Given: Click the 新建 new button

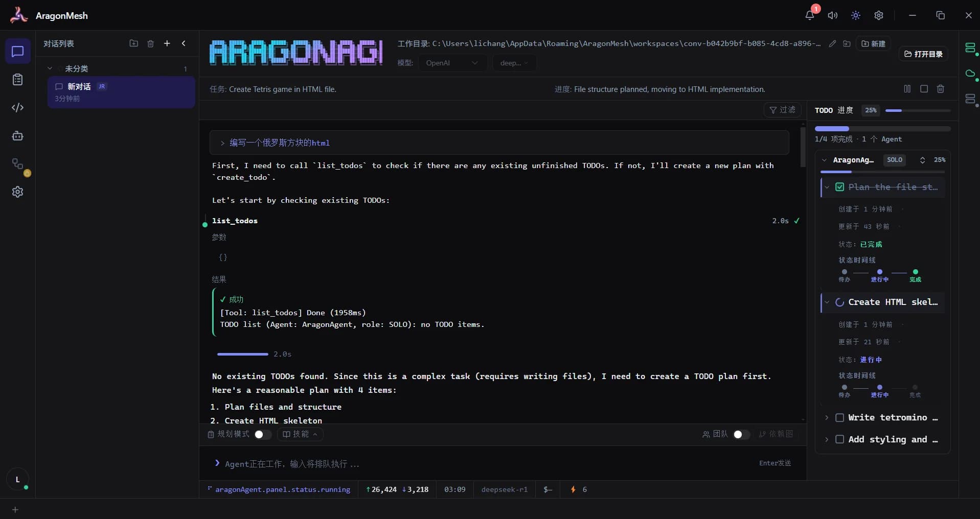Looking at the screenshot, I should pos(874,44).
